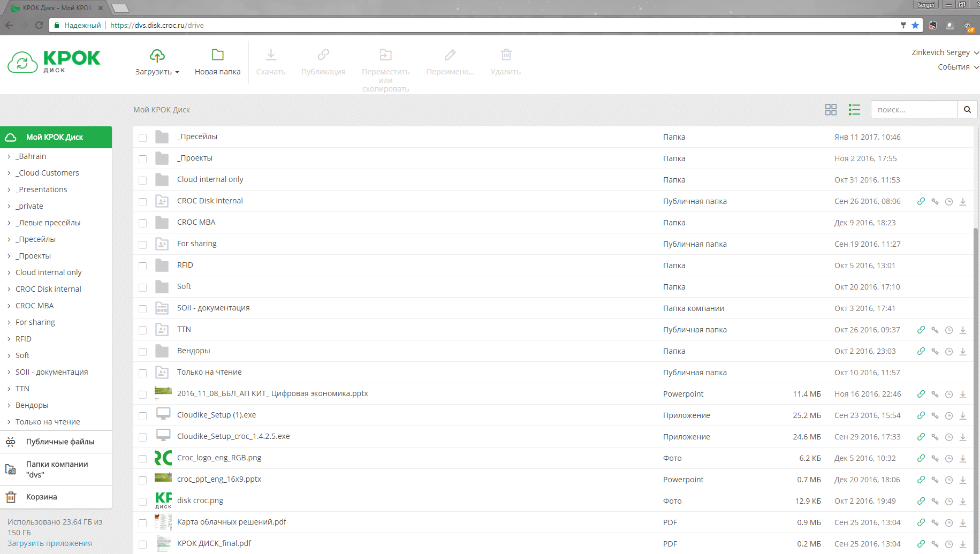Click the КРОК Диск logo
The width and height of the screenshot is (980, 554).
(x=54, y=62)
